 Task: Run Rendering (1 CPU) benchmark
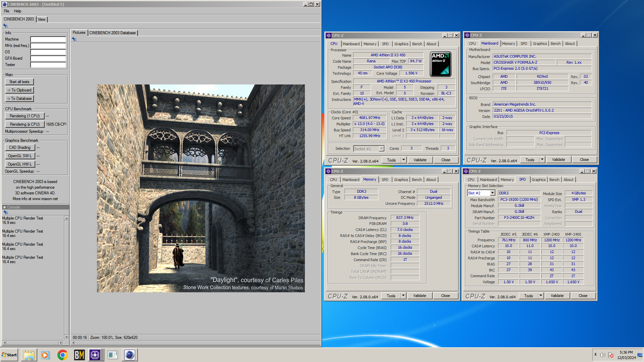25,116
